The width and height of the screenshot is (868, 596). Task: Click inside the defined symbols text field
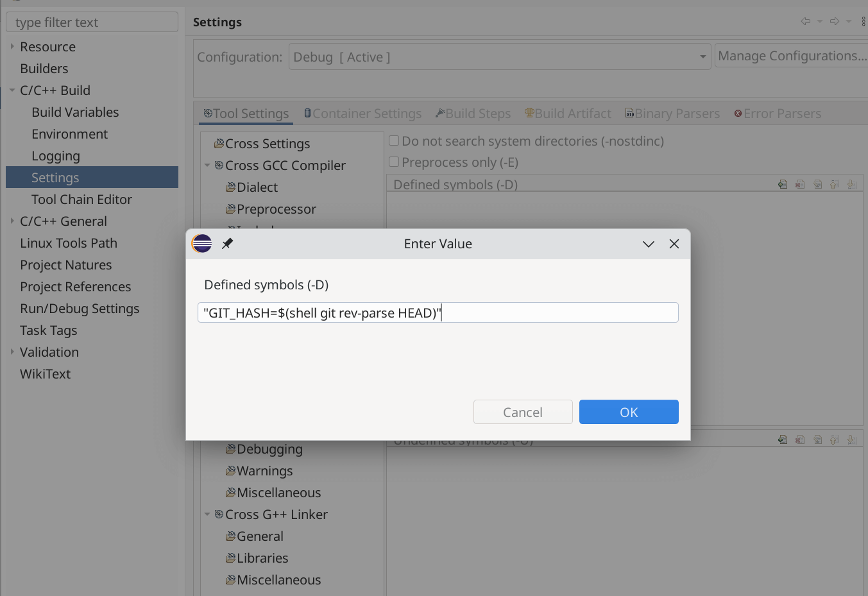click(438, 312)
